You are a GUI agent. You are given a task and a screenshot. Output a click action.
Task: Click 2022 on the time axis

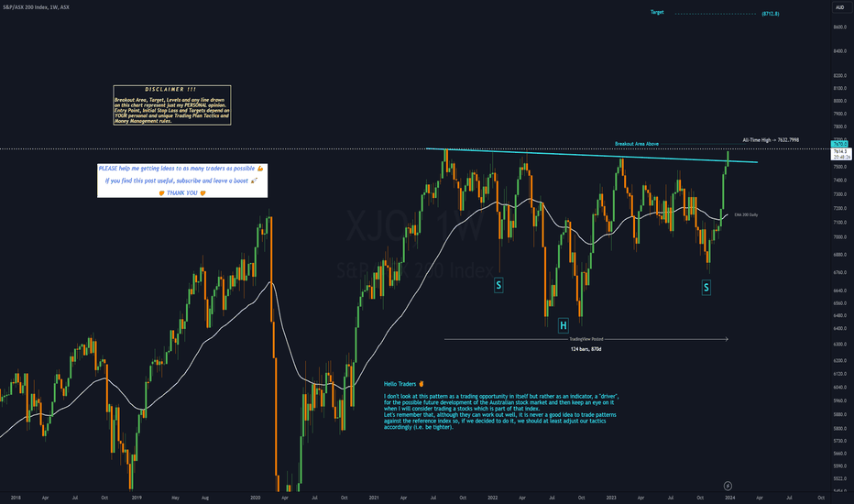(492, 498)
